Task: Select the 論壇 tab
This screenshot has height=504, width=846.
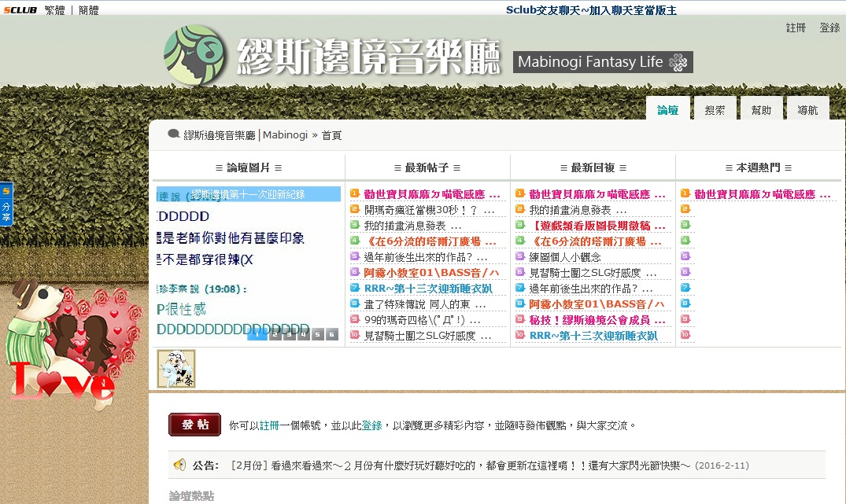Action: (x=668, y=109)
